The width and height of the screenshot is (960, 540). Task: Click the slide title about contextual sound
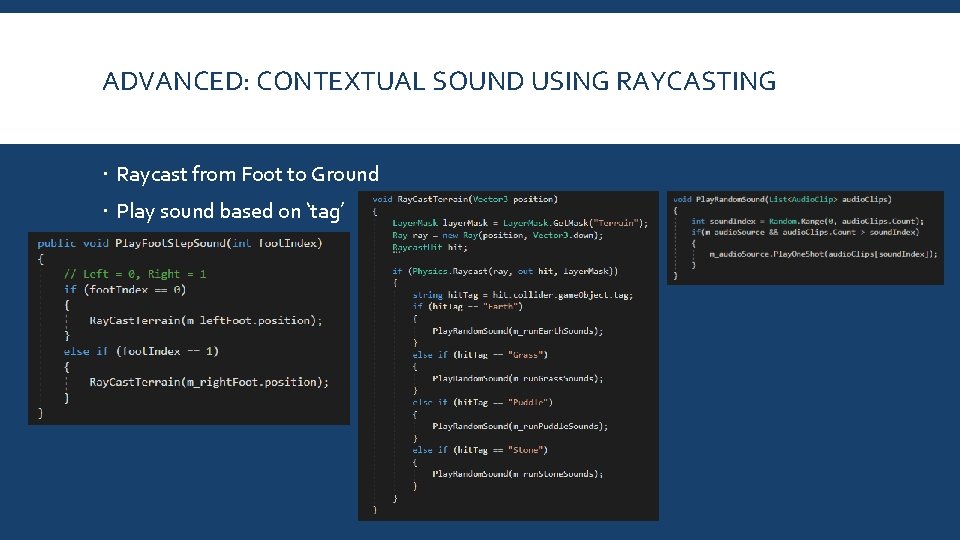point(439,81)
